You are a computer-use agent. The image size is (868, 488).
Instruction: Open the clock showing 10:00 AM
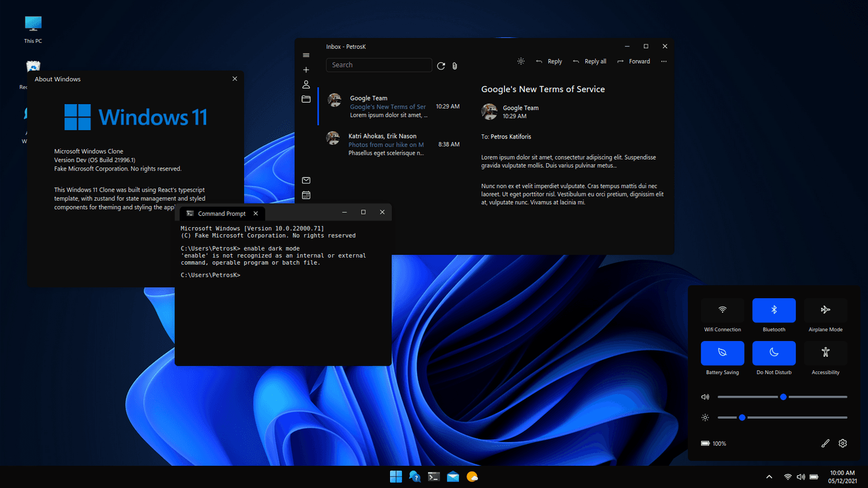pyautogui.click(x=842, y=477)
